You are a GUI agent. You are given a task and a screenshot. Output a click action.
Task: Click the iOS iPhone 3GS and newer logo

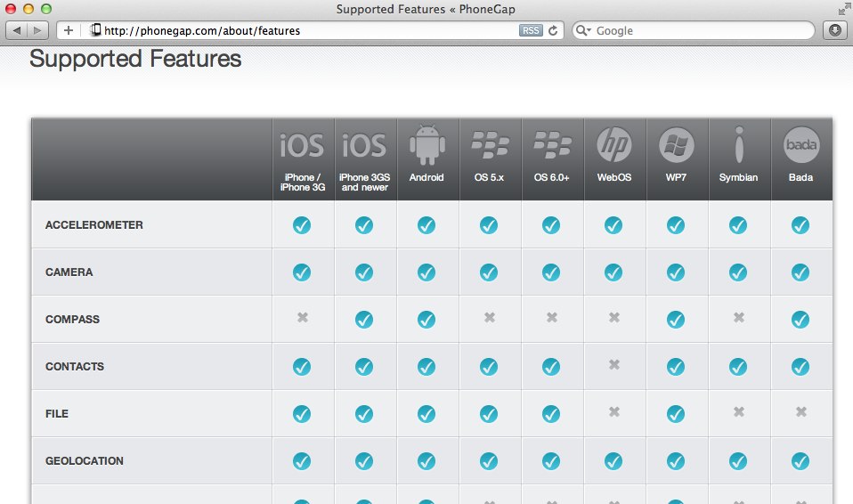click(x=364, y=145)
